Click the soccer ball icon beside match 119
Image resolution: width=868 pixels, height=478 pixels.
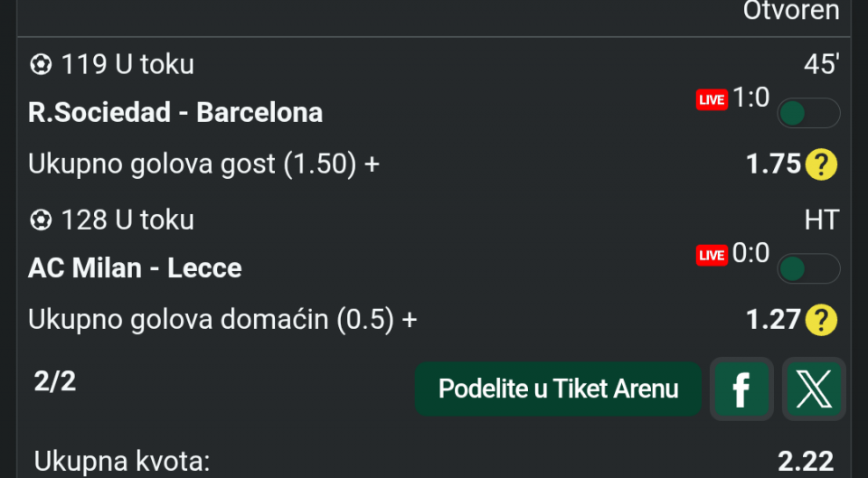click(x=41, y=65)
